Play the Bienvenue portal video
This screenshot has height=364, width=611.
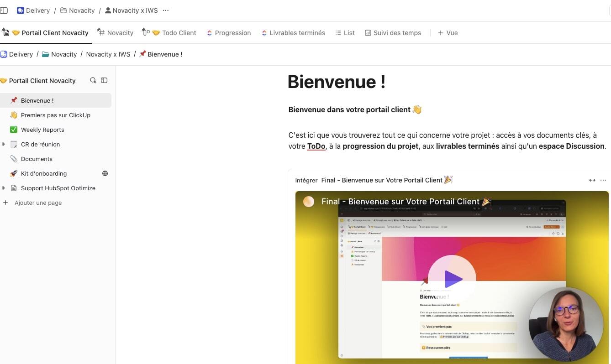pyautogui.click(x=452, y=279)
